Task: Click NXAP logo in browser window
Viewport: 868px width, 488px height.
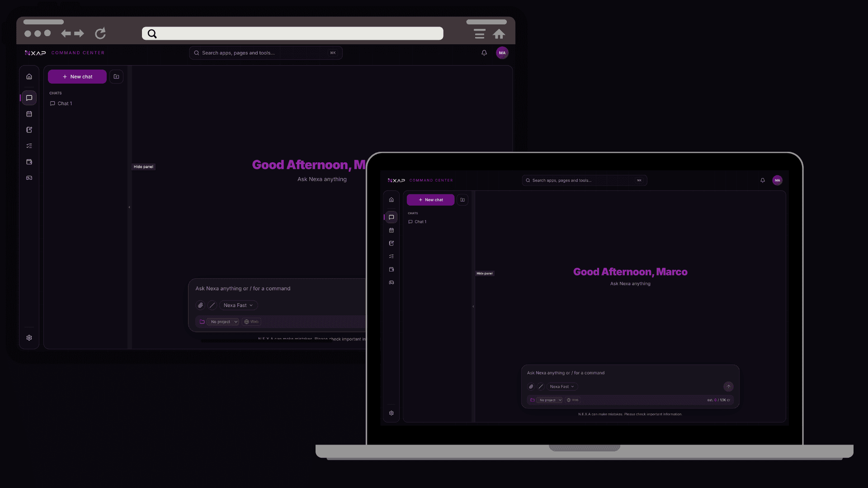Action: [35, 53]
